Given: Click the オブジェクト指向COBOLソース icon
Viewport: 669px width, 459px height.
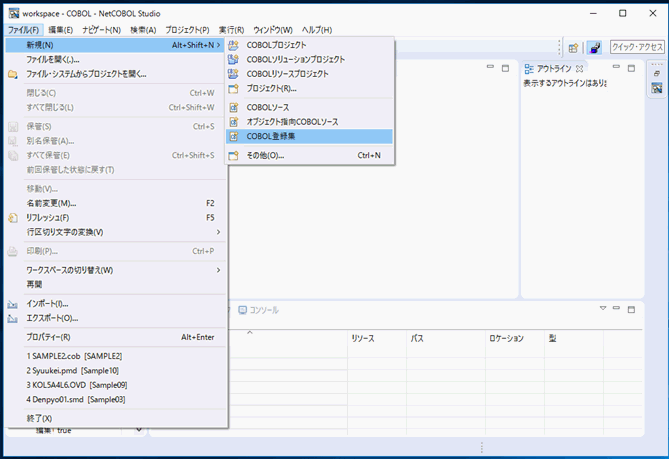Looking at the screenshot, I should pos(233,122).
